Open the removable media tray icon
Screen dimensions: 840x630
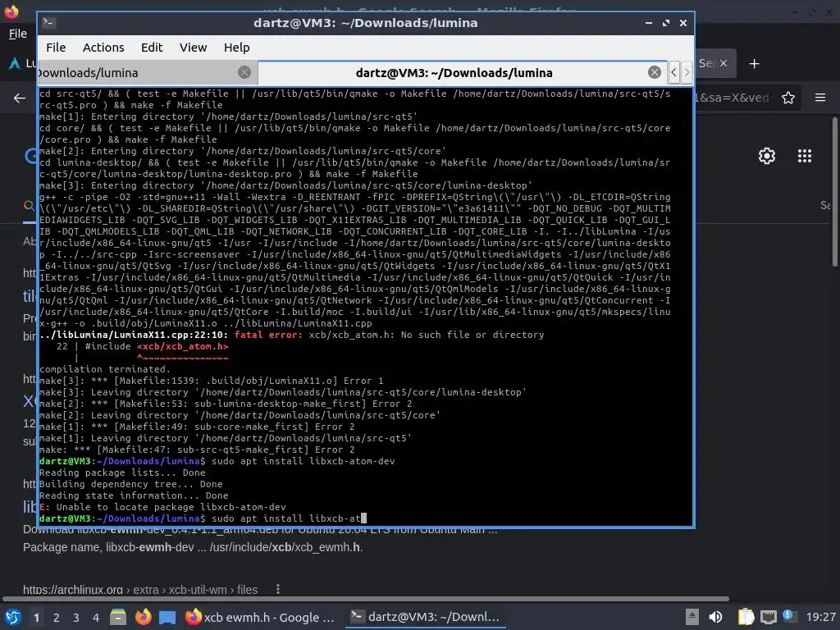coord(692,617)
